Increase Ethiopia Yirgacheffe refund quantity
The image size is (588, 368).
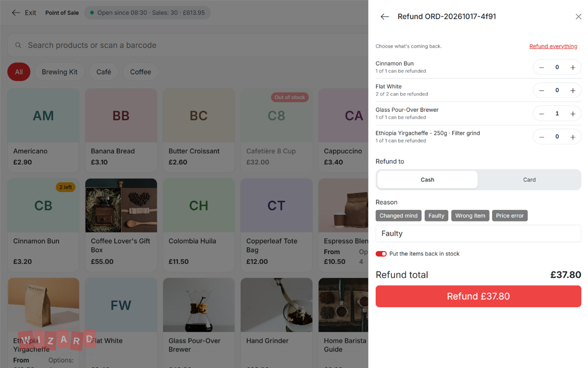tap(573, 137)
